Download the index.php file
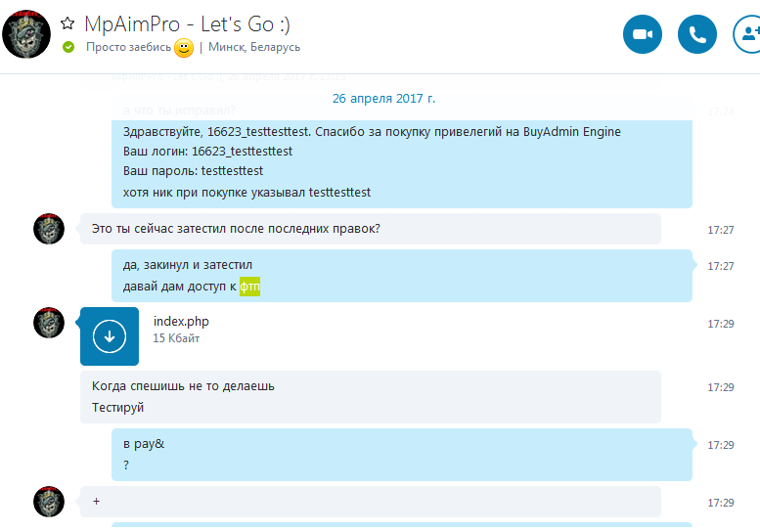This screenshot has height=532, width=760. pyautogui.click(x=110, y=336)
